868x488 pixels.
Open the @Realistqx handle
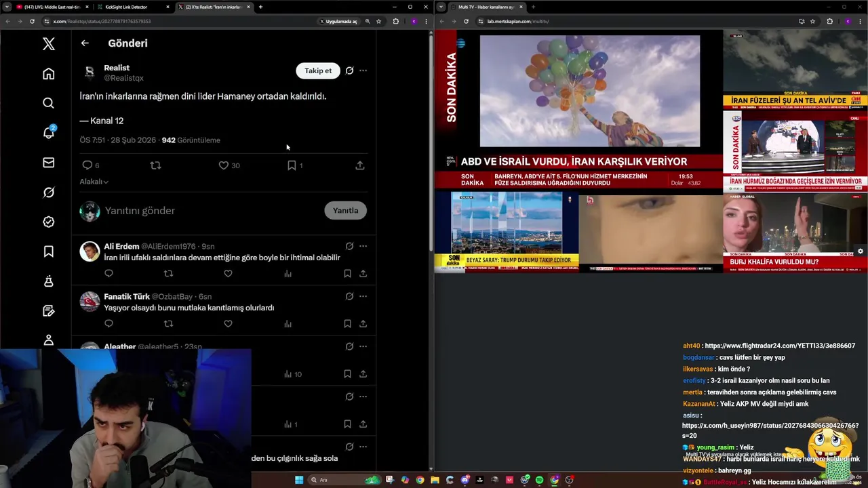pyautogui.click(x=123, y=78)
